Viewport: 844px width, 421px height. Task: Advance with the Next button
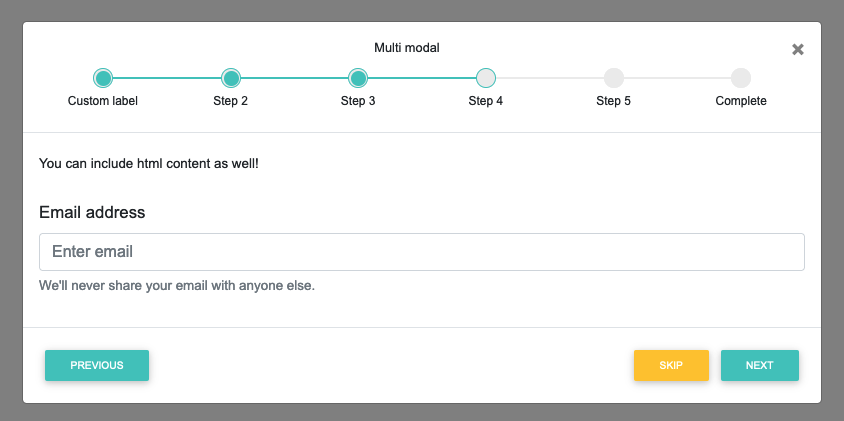(x=759, y=365)
